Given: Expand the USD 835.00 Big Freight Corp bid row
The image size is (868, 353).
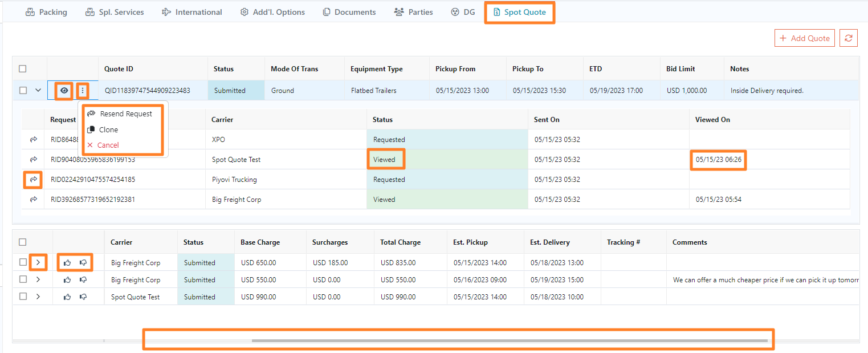Looking at the screenshot, I should click(x=38, y=263).
